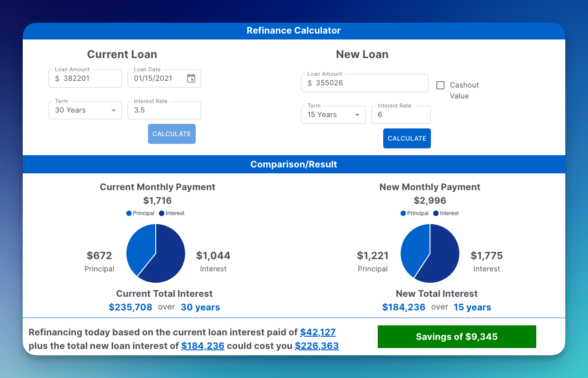Click the Refinance Calculator header bar
Screen dimensions: 588x378
pyautogui.click(x=294, y=30)
